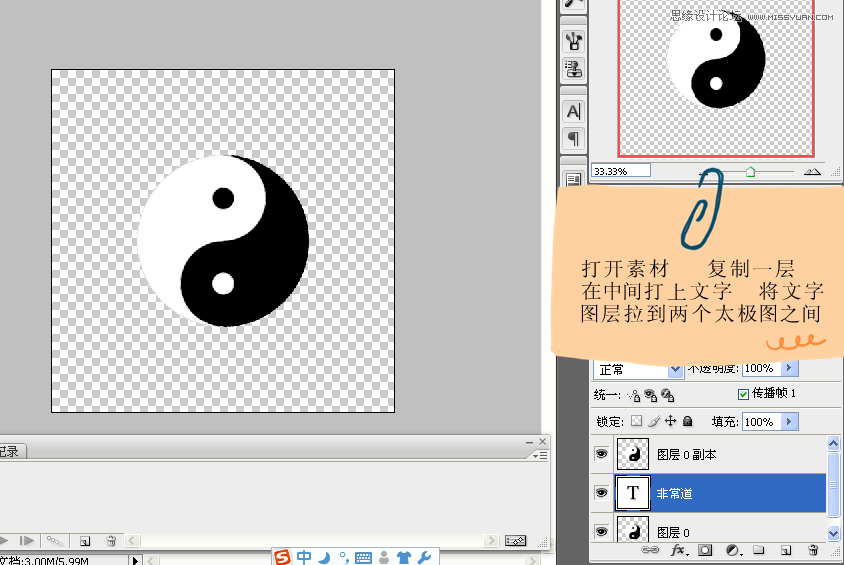
Task: Click the layer style fx icon
Action: click(x=678, y=550)
